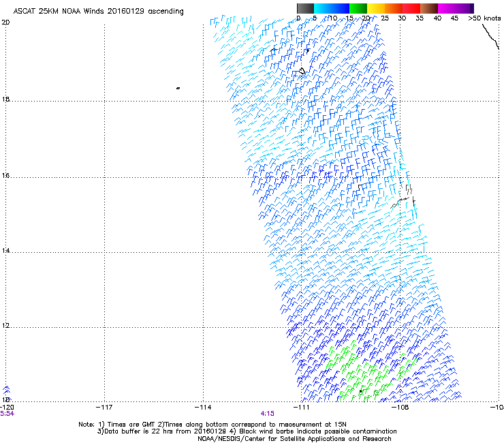The image size is (504, 443).
Task: Click the purple time stamp '4:15'
Action: 268,414
